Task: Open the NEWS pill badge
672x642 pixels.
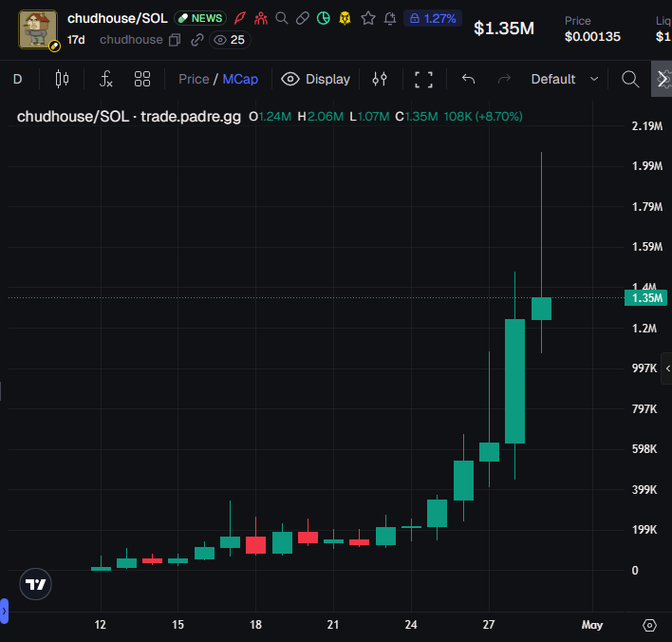Action: click(x=200, y=18)
